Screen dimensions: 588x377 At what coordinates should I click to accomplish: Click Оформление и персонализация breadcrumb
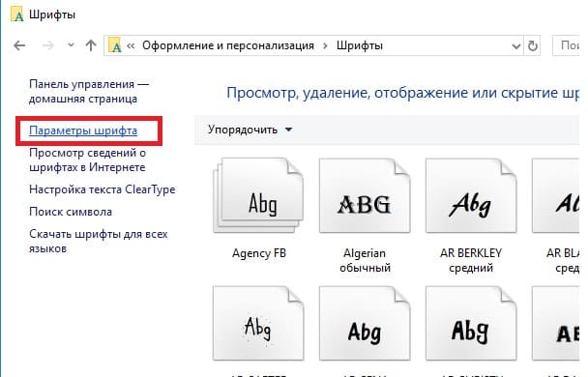(x=228, y=45)
